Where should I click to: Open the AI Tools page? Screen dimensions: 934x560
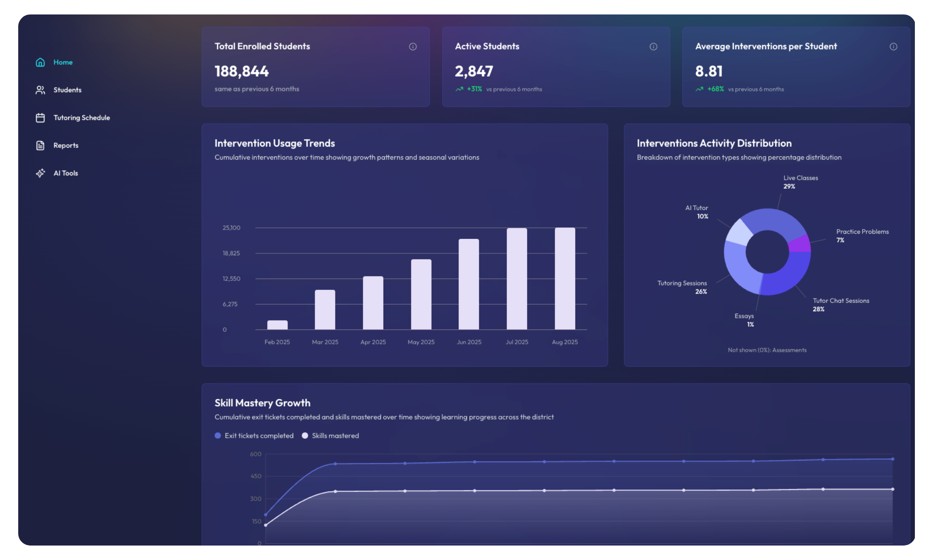(66, 173)
